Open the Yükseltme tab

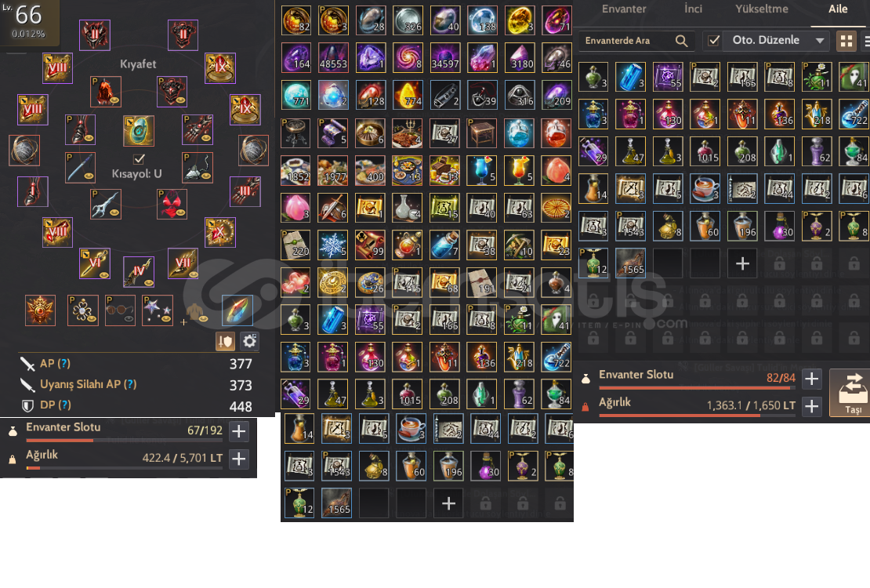(762, 9)
